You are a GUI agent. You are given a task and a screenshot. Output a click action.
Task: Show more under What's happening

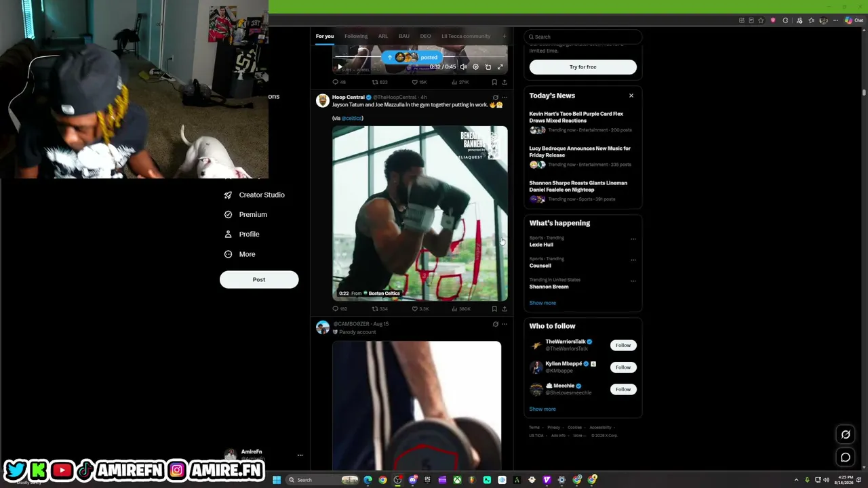(542, 303)
